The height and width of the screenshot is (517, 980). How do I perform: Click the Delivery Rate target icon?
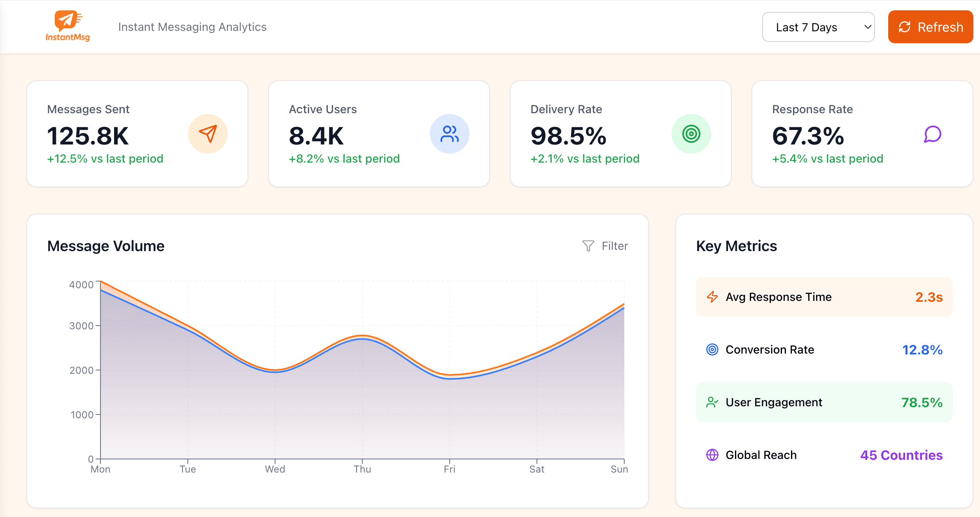click(691, 134)
